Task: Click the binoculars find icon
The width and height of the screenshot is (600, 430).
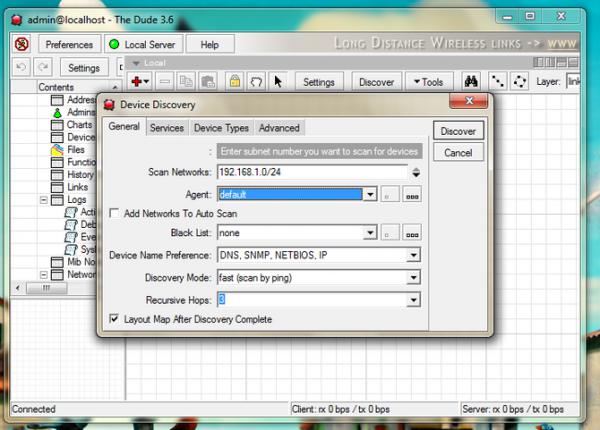Action: coord(471,82)
